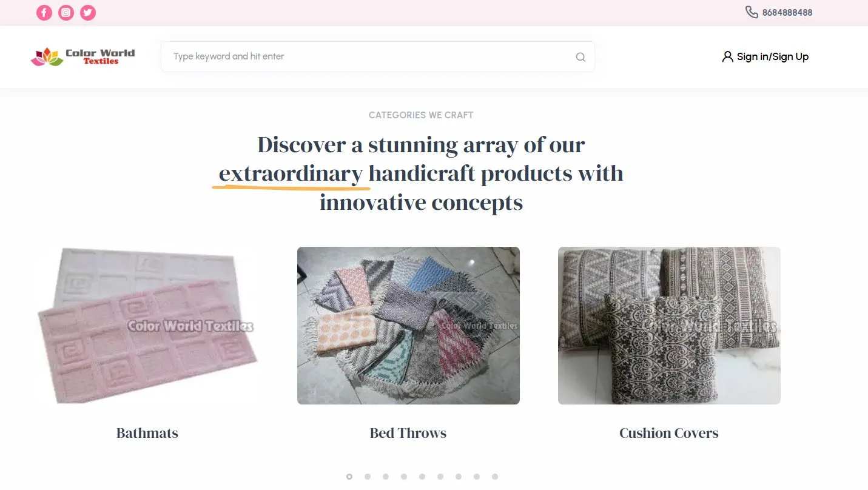Open the Bed Throws category title
The image size is (868, 490).
pos(408,433)
